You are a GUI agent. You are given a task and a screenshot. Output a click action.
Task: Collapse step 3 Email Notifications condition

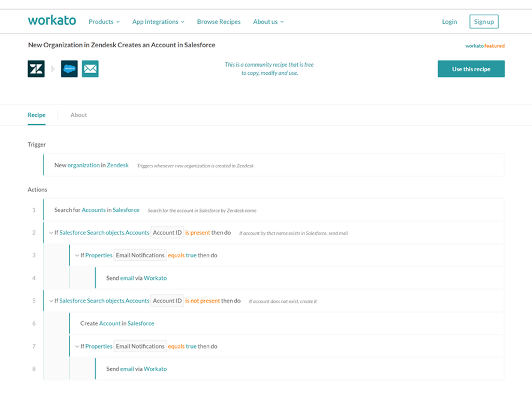(x=77, y=256)
